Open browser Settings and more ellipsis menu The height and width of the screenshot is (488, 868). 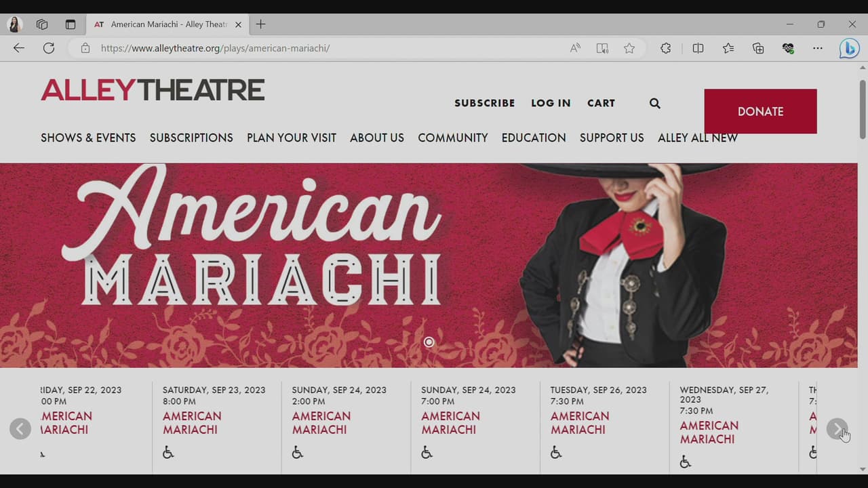(x=818, y=48)
